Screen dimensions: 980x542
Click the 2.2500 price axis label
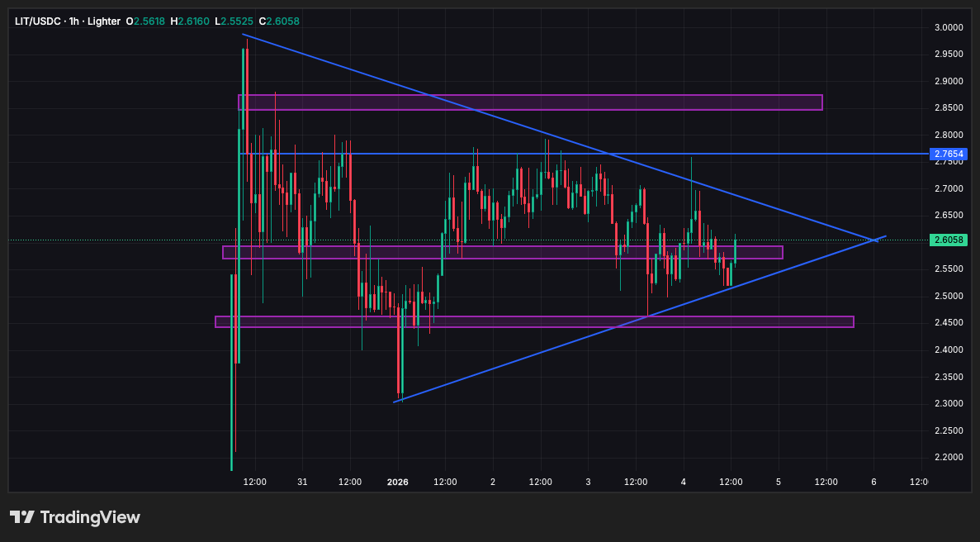[x=949, y=430]
